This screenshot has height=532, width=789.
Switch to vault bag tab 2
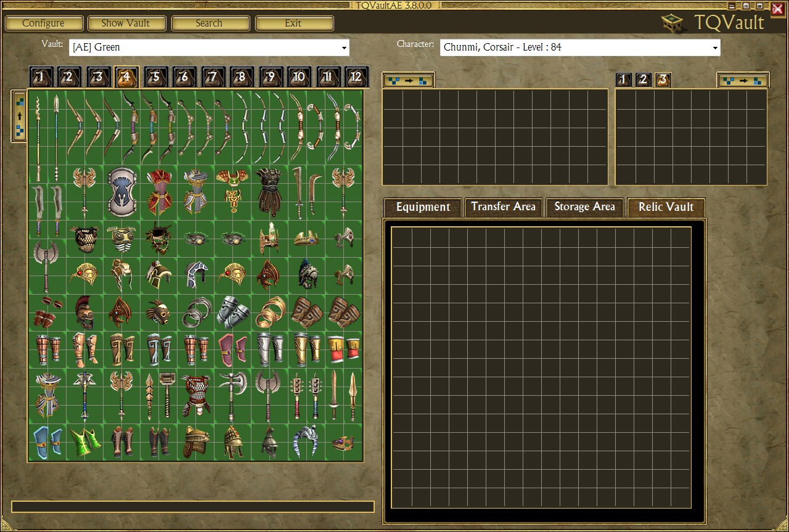coord(69,77)
